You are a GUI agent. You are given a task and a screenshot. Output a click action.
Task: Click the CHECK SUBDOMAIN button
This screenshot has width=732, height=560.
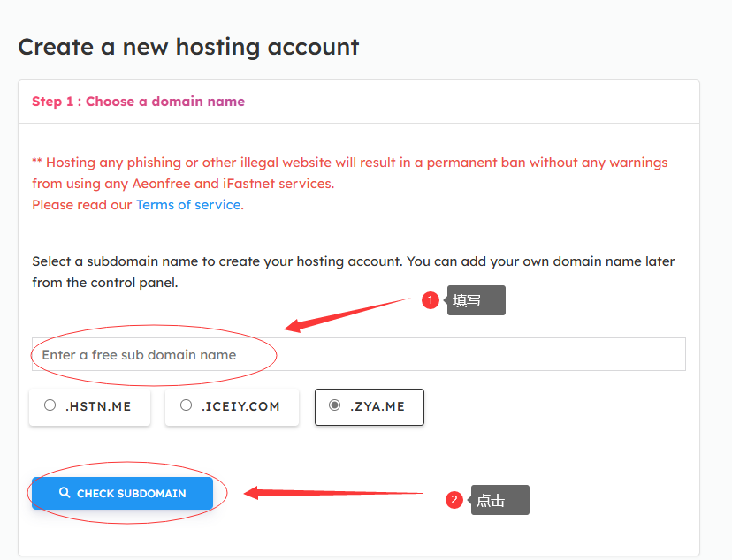pos(122,493)
